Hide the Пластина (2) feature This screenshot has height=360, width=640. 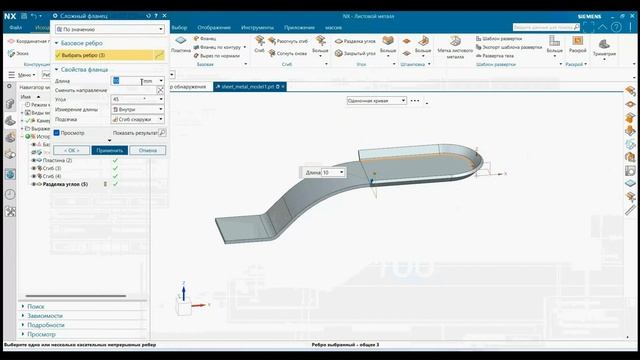click(34, 160)
